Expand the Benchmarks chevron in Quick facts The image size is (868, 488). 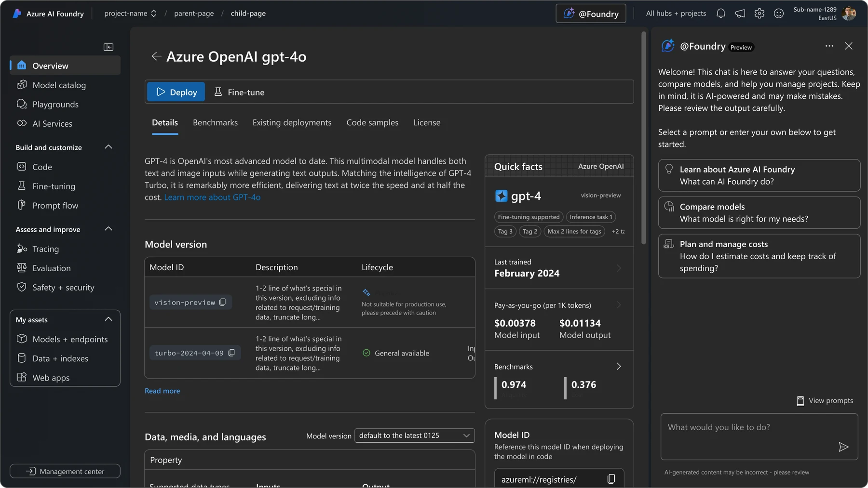(619, 367)
